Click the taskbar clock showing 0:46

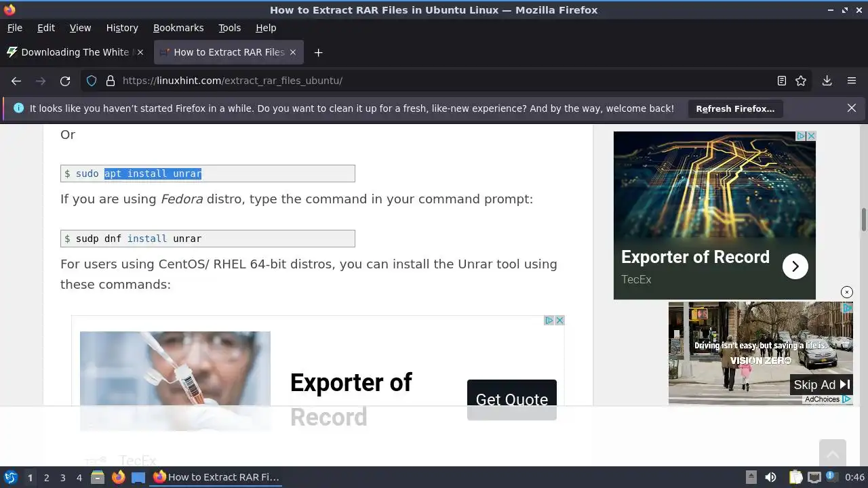coord(854,477)
